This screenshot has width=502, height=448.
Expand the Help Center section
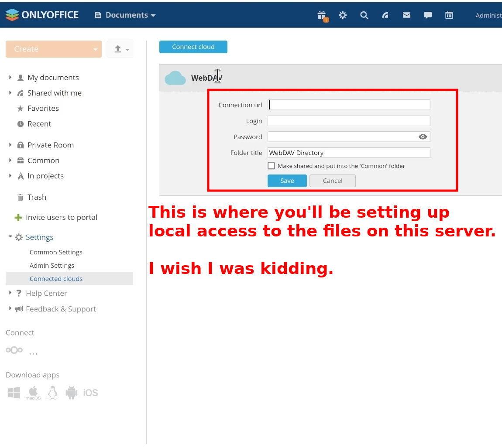click(10, 293)
